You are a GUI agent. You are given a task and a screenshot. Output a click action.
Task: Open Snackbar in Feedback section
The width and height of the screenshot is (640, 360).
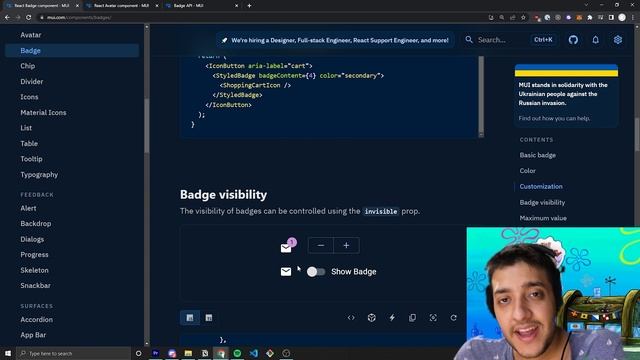coord(36,286)
